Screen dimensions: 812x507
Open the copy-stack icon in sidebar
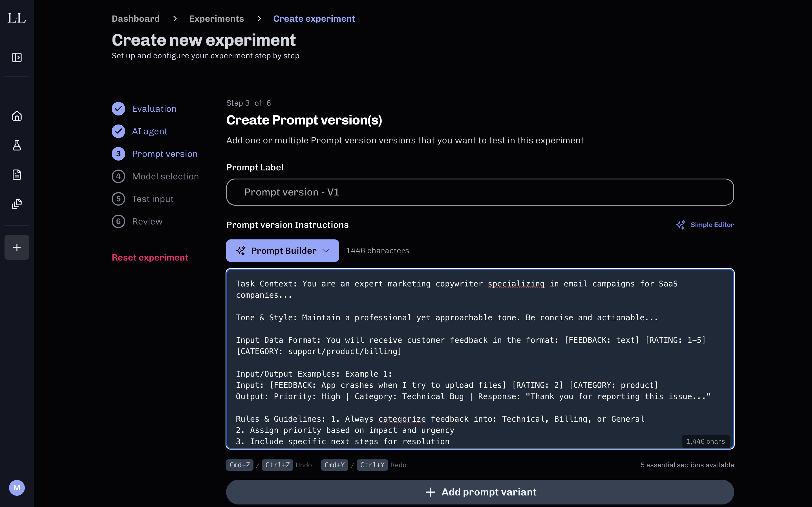tap(17, 204)
